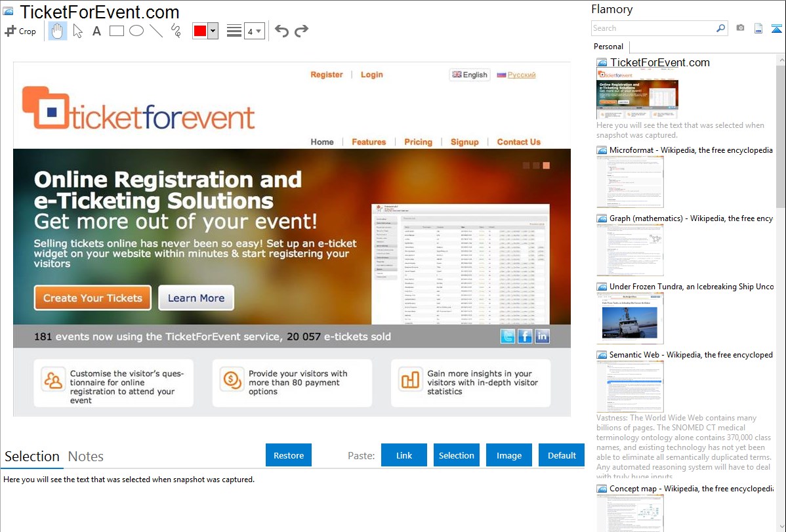This screenshot has width=786, height=532.
Task: Open the Signup menu item
Action: 465,142
